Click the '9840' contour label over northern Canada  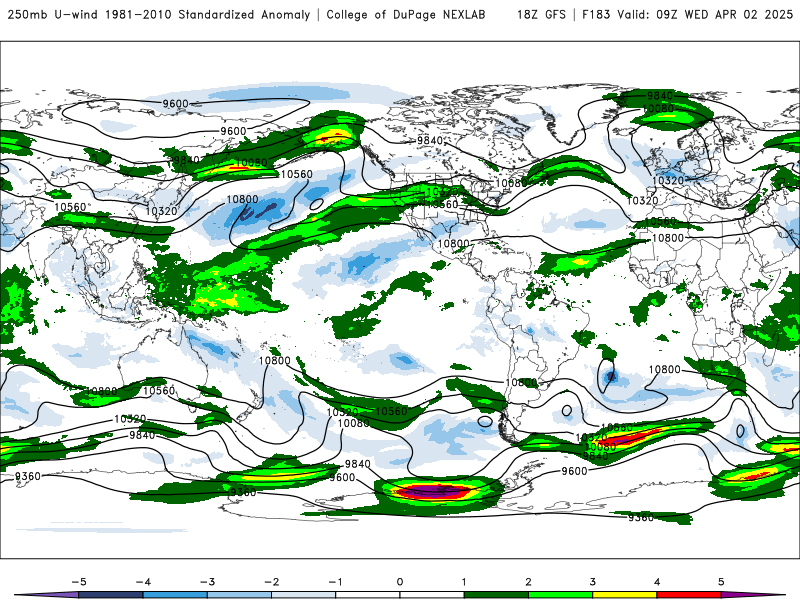point(430,140)
